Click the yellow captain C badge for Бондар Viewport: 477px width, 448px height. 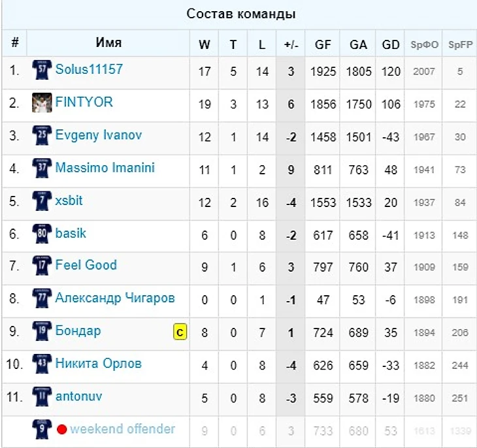tap(180, 332)
